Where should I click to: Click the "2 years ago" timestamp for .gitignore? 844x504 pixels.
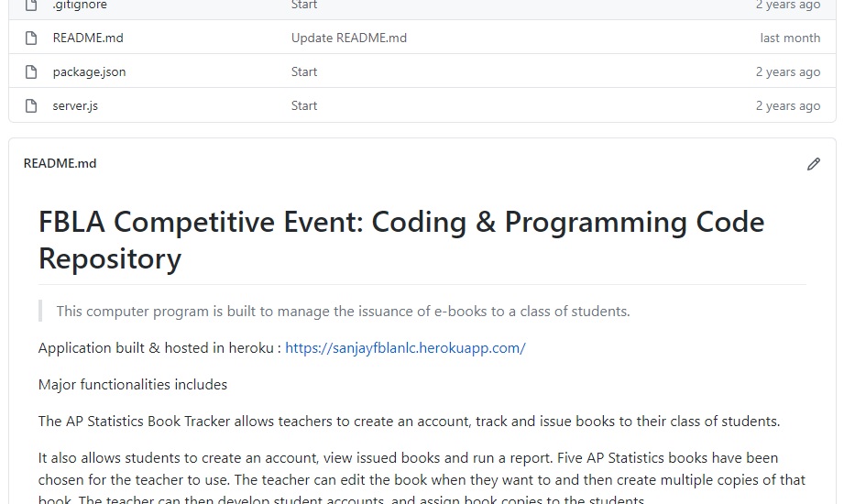pyautogui.click(x=787, y=5)
